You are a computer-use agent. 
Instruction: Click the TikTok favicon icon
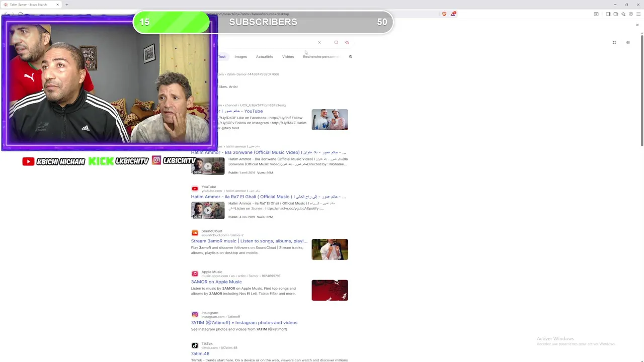pyautogui.click(x=195, y=345)
